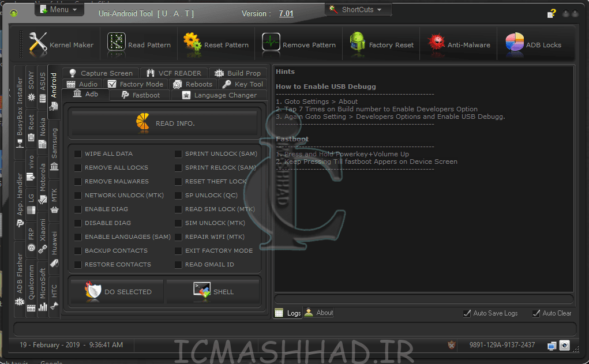Click the READ INFO orange icon button
This screenshot has width=589, height=364.
coord(164,123)
